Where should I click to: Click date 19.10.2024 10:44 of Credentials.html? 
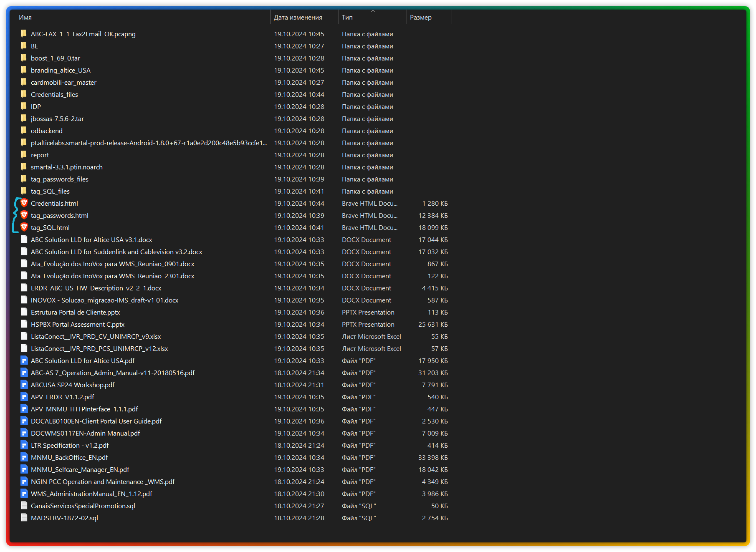[299, 203]
